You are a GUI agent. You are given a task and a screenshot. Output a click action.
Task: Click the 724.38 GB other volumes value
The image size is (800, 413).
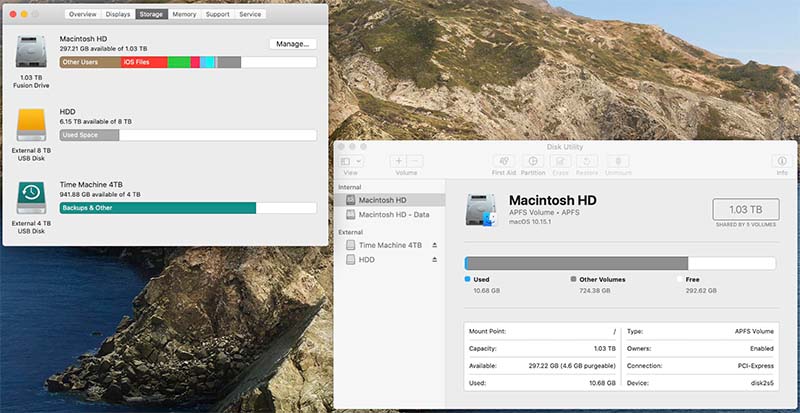[x=595, y=290]
